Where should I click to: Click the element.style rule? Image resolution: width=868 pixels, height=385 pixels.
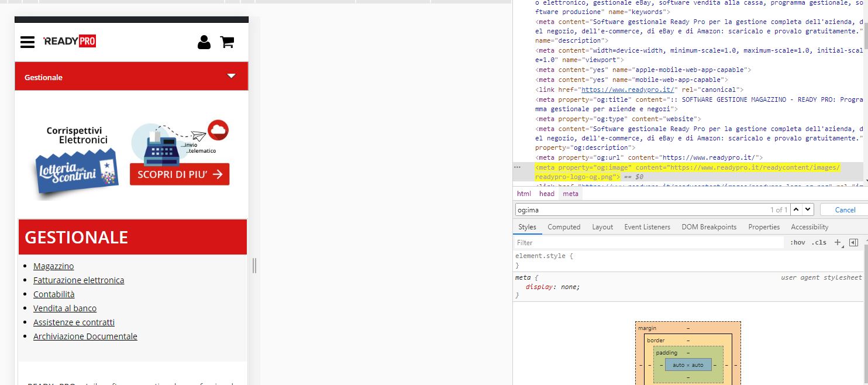coord(544,256)
